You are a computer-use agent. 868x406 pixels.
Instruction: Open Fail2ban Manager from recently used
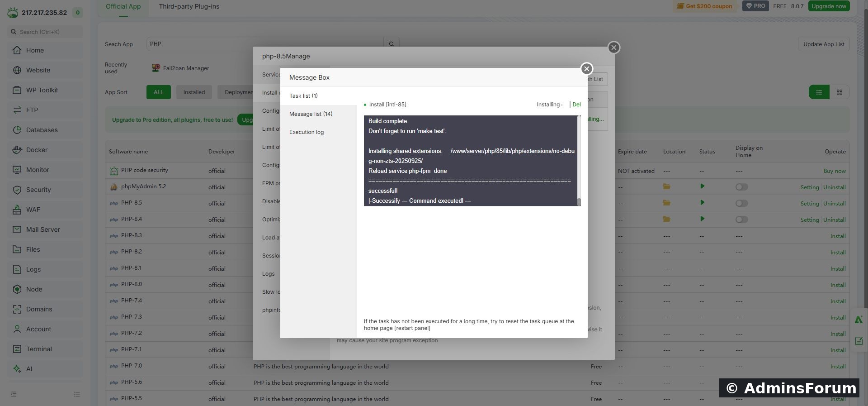pos(180,68)
